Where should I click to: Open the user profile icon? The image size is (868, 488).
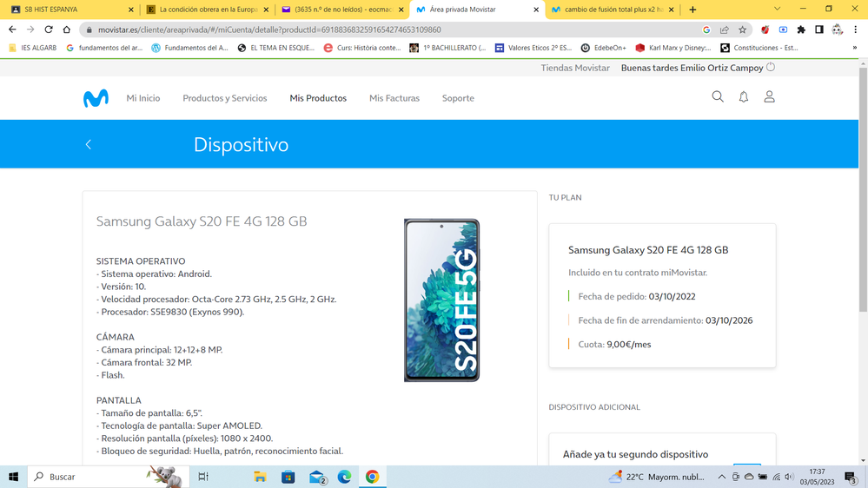(x=769, y=97)
